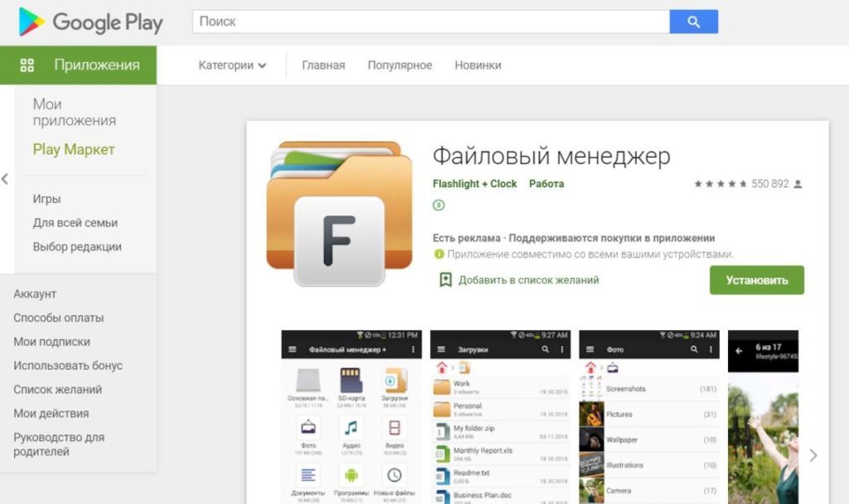Expand the Категории dropdown

pos(232,65)
